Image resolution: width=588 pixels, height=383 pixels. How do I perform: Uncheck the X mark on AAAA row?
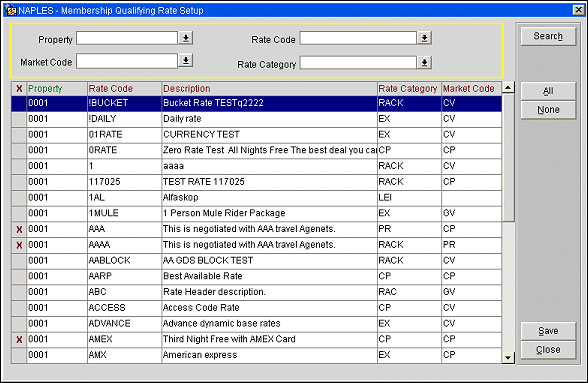coord(19,245)
